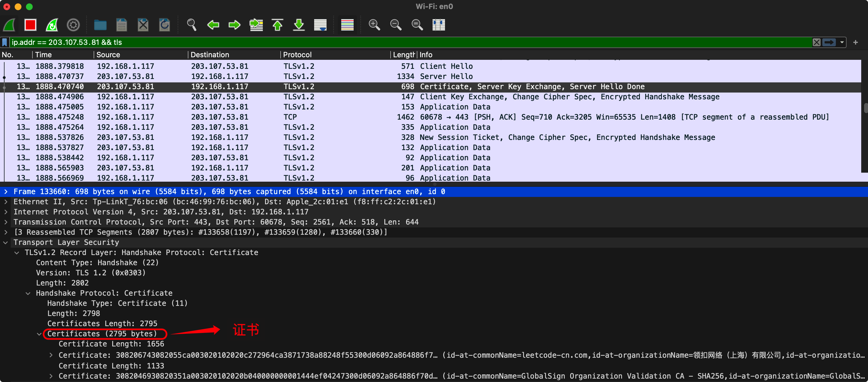Select the Client Hello packet row
Image resolution: width=868 pixels, height=382 pixels.
tap(431, 66)
